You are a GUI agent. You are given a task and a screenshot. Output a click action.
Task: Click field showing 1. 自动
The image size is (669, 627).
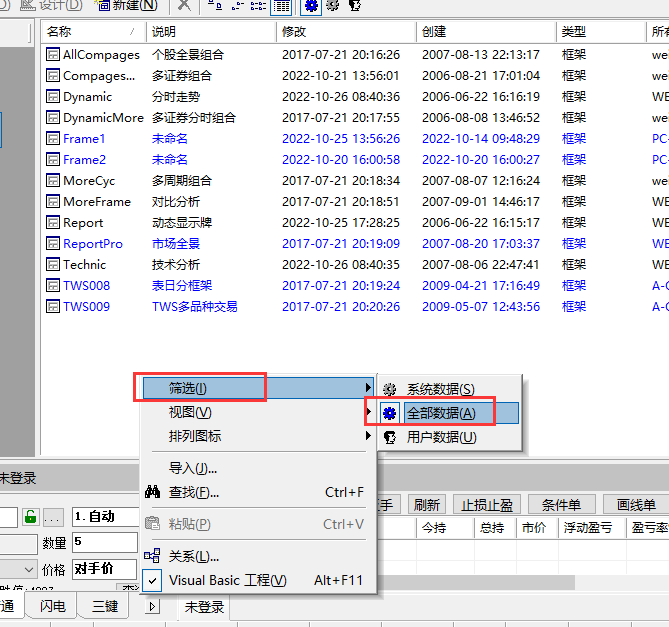[x=105, y=517]
